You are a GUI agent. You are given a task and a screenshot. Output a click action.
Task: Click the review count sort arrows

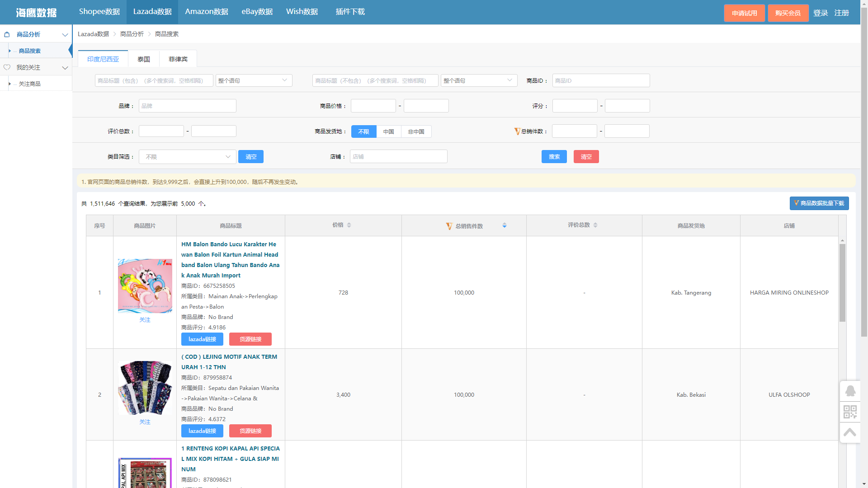(595, 225)
